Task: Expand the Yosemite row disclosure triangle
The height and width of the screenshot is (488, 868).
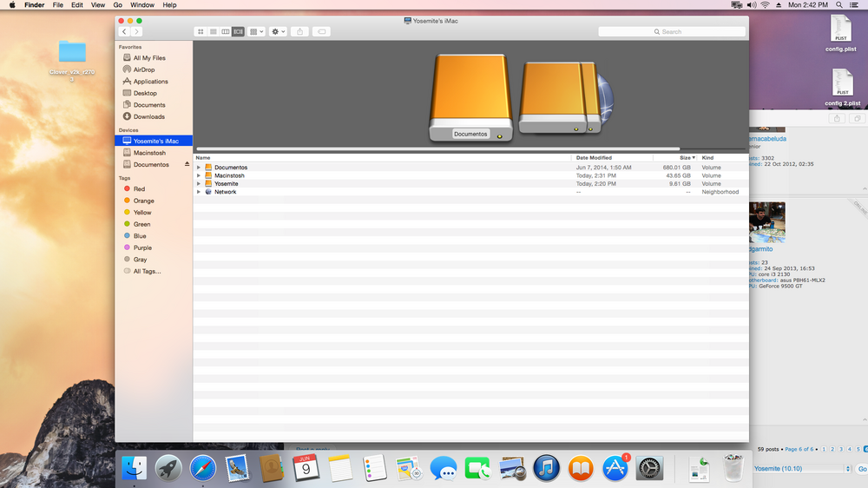Action: pyautogui.click(x=199, y=183)
